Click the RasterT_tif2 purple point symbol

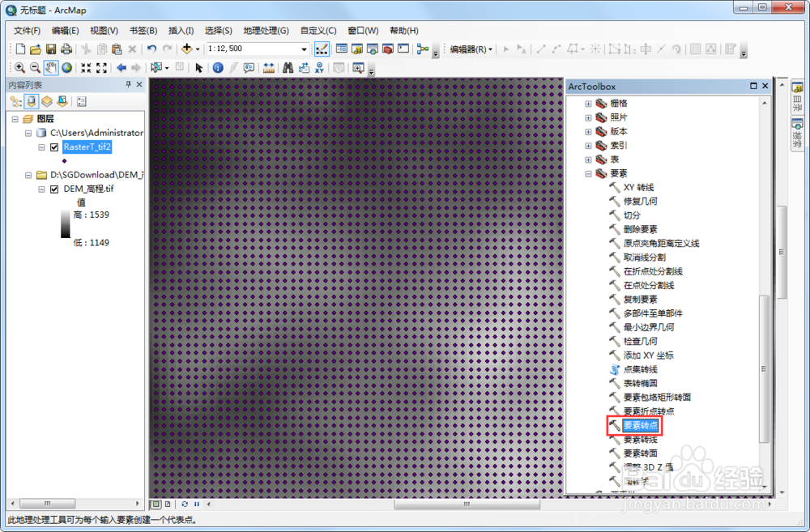[x=64, y=160]
